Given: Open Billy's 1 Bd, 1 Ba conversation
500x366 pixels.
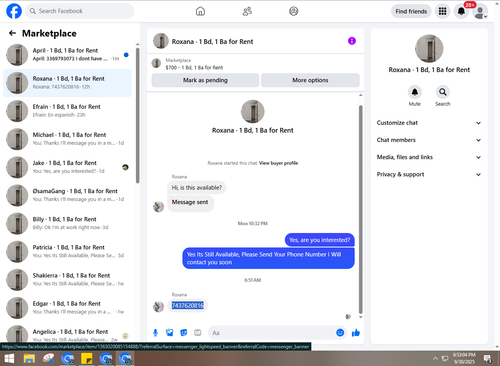Looking at the screenshot, I should [67, 223].
